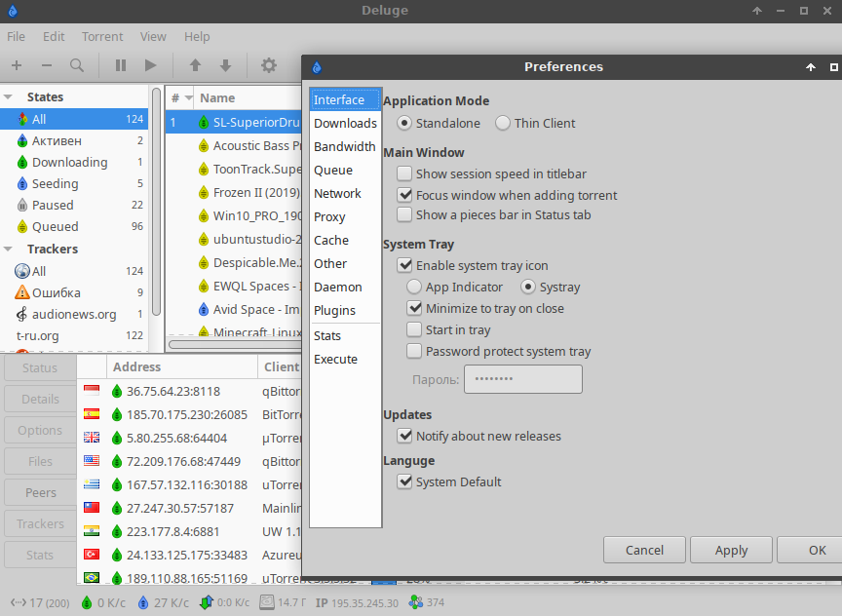Filter by Seeding state
This screenshot has width=842, height=616.
tap(75, 183)
